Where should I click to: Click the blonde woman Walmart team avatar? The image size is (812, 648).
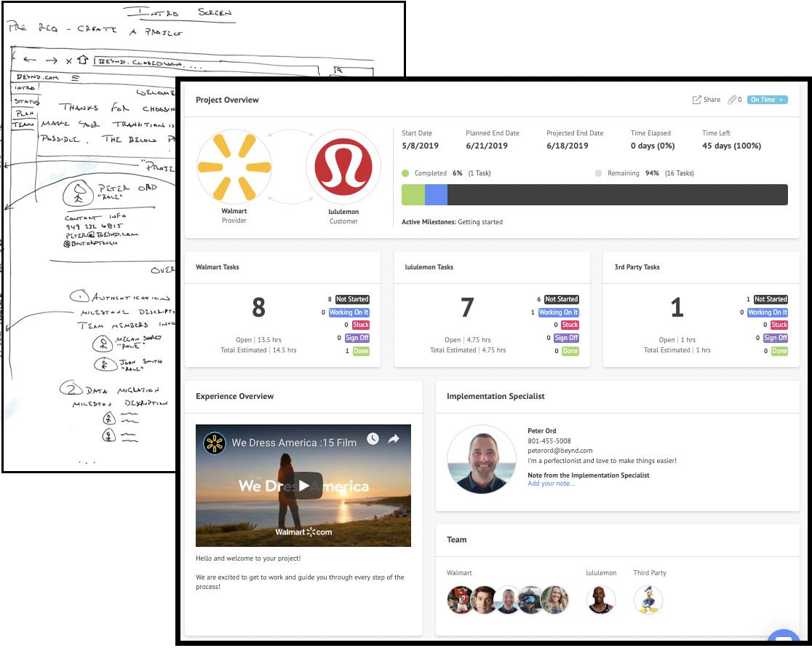(x=554, y=600)
